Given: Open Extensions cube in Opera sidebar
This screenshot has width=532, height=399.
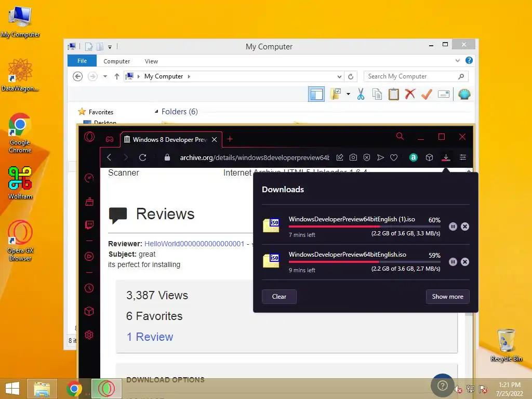Looking at the screenshot, I should click(x=89, y=312).
